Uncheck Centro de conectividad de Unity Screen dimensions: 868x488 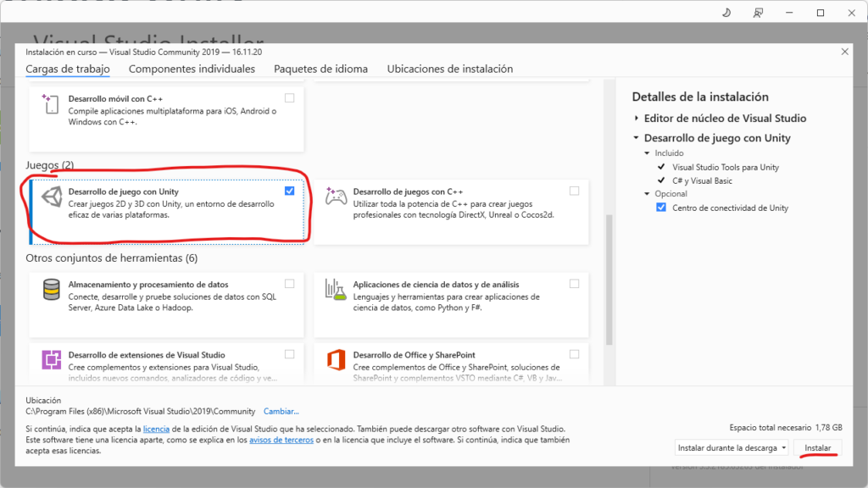pos(661,208)
